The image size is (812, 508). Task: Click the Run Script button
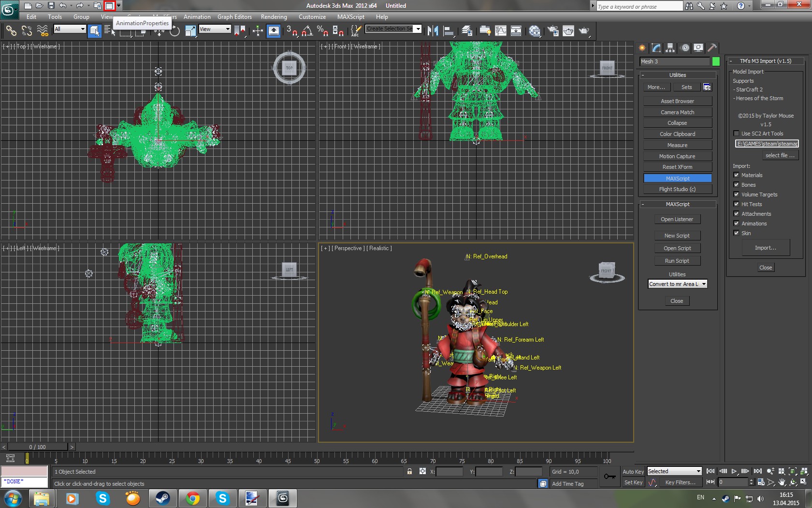pyautogui.click(x=677, y=261)
